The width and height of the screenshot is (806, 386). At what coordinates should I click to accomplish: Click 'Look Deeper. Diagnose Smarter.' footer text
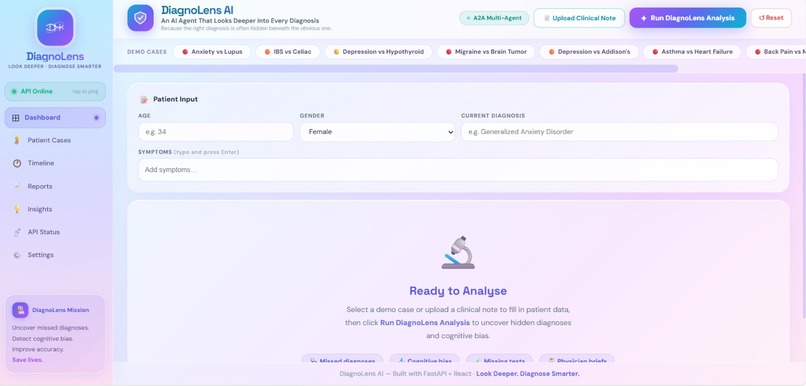pos(528,374)
